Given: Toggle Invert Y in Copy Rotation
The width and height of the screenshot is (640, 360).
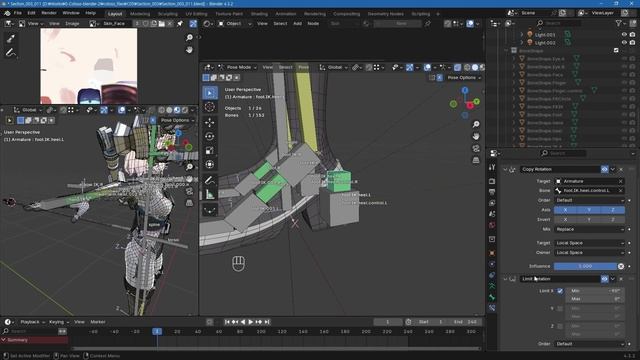Looking at the screenshot, I should (x=589, y=220).
